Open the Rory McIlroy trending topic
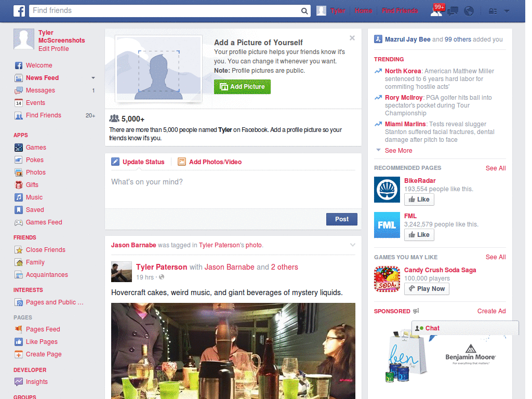This screenshot has width=532, height=399. point(404,98)
